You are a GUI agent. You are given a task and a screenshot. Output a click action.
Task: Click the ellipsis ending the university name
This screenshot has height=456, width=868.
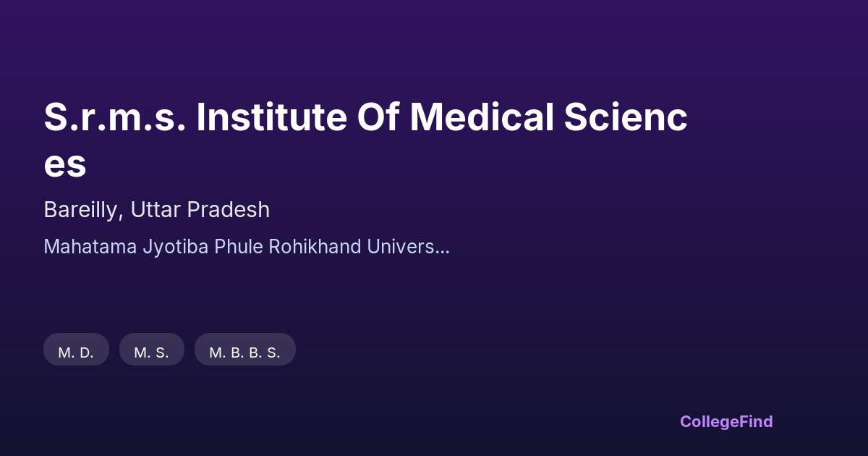click(x=443, y=250)
